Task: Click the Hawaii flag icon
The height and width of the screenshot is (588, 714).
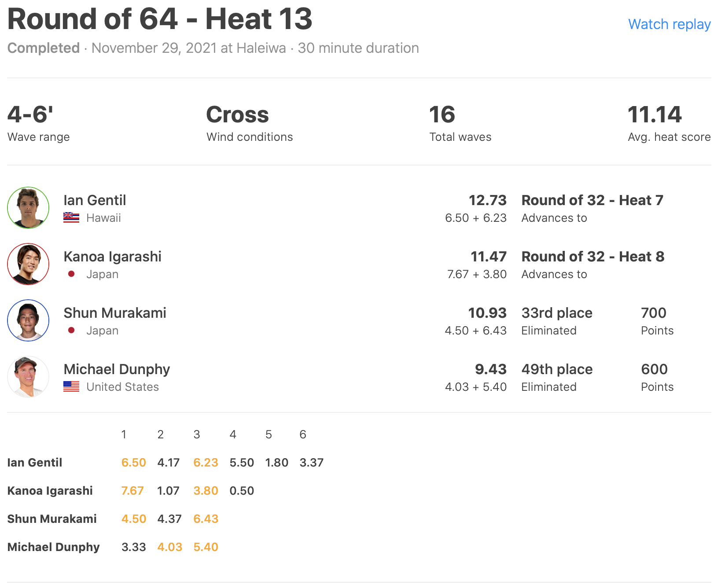Action: (71, 218)
